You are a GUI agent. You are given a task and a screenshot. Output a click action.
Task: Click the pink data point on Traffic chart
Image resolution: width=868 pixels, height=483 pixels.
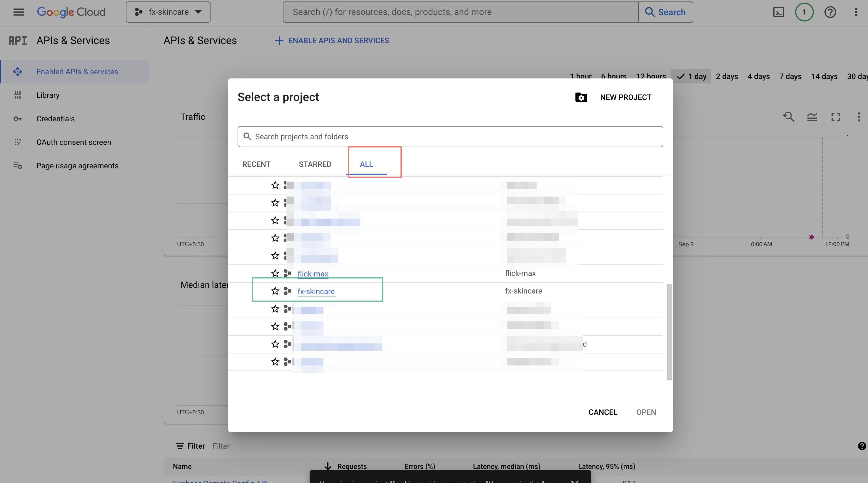point(811,237)
